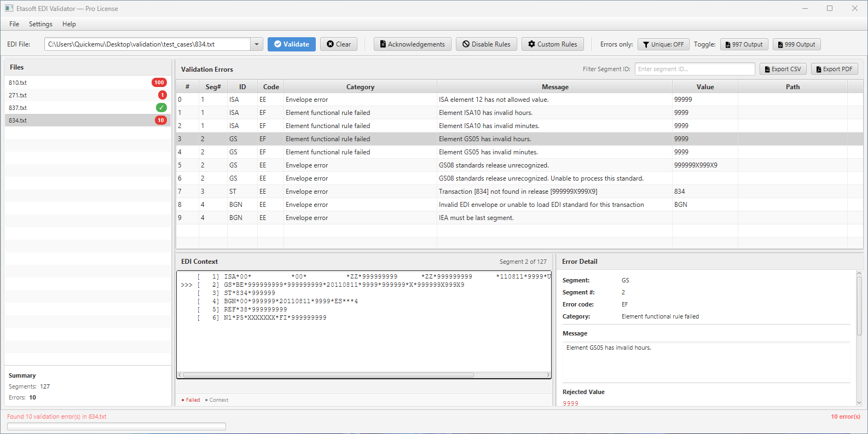
Task: Select row with value 999999X999X9
Action: (519, 165)
